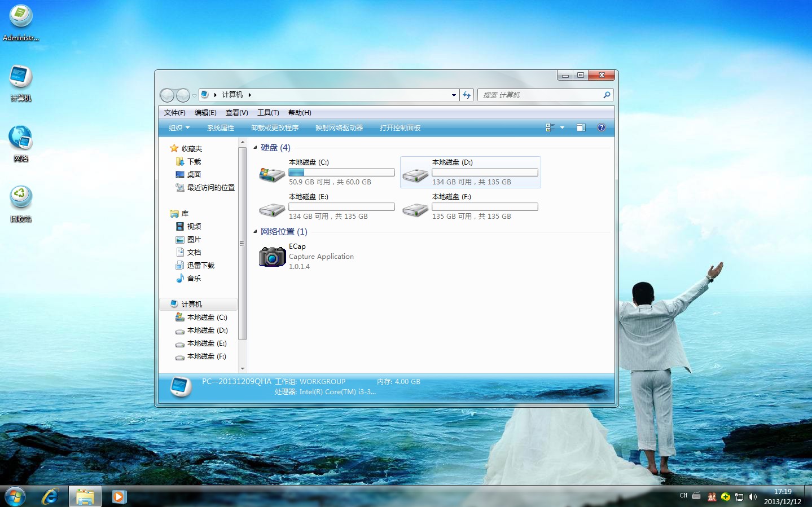Click the arrow after 计算机 in address bar
This screenshot has width=812, height=507.
coord(249,95)
